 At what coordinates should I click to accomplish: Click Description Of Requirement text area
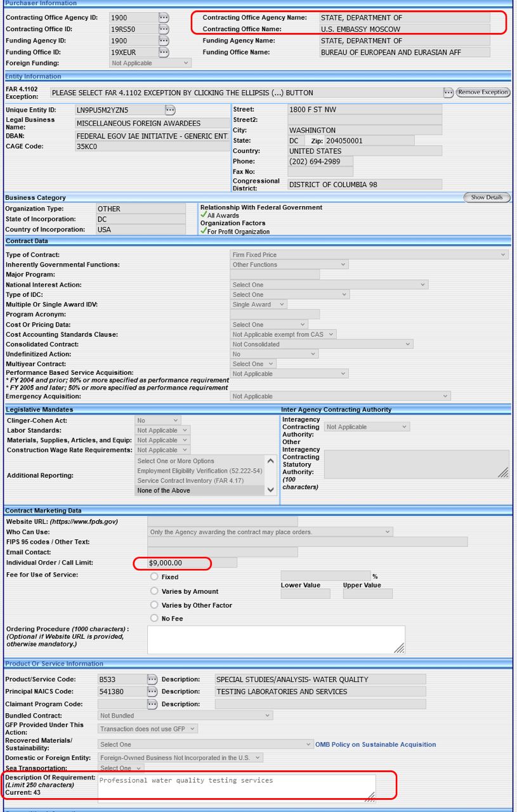click(237, 788)
